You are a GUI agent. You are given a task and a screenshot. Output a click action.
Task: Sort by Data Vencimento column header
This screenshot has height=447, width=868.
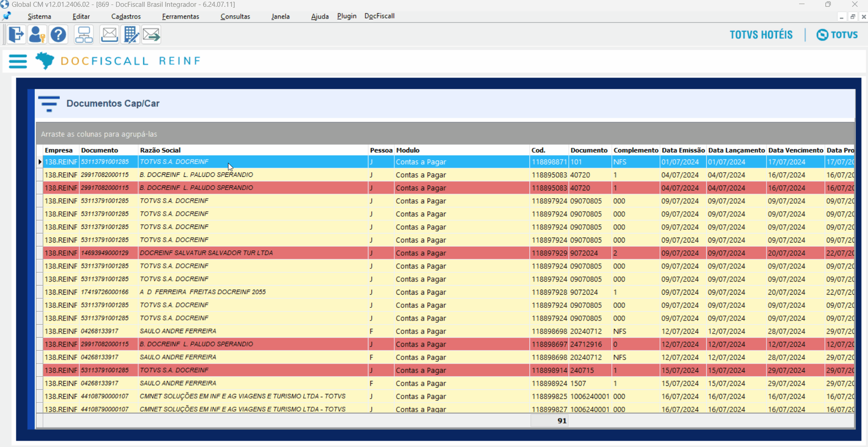point(795,150)
